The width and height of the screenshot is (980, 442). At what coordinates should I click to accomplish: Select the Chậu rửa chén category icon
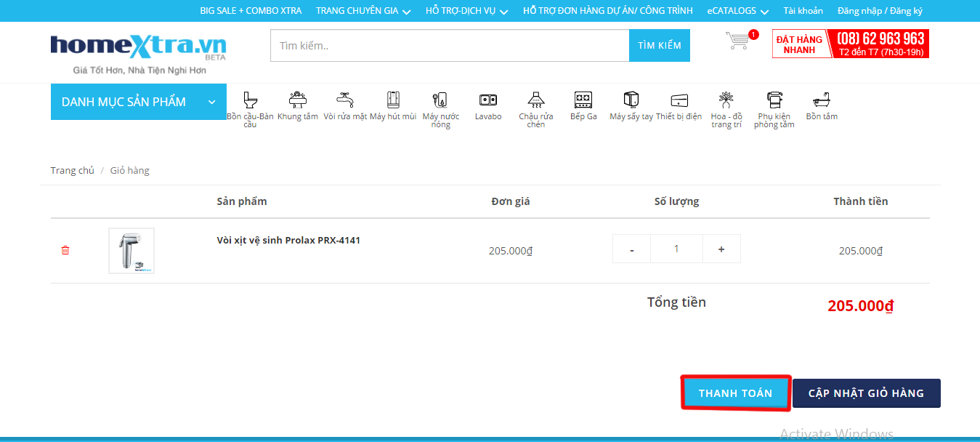tap(536, 100)
